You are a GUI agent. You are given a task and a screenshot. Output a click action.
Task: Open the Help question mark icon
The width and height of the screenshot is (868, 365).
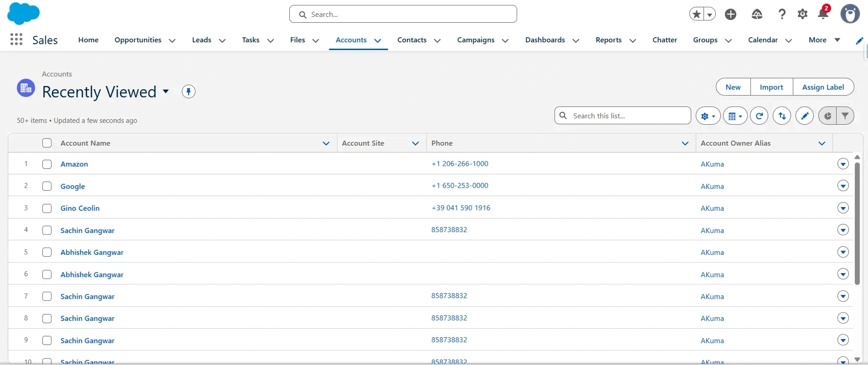pos(782,14)
